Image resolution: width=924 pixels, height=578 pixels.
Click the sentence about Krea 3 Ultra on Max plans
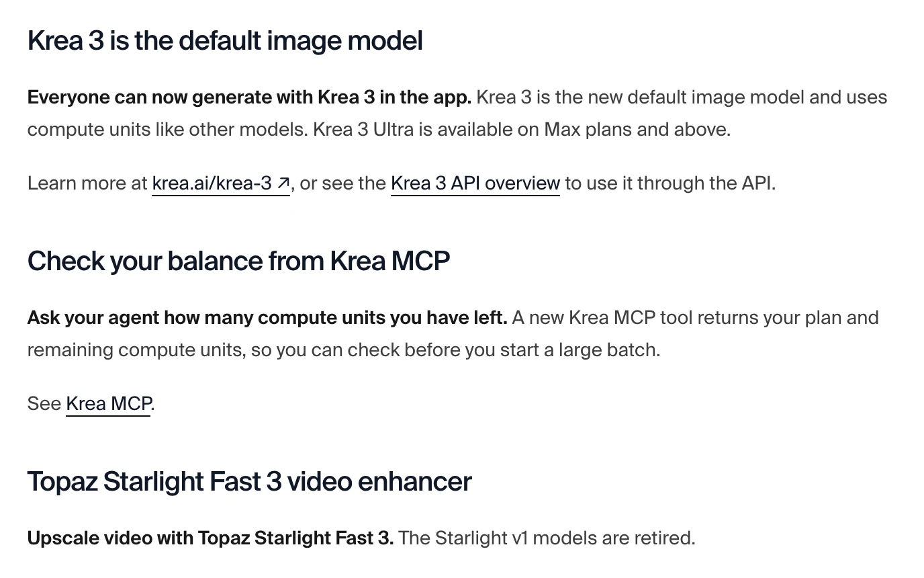tap(522, 129)
